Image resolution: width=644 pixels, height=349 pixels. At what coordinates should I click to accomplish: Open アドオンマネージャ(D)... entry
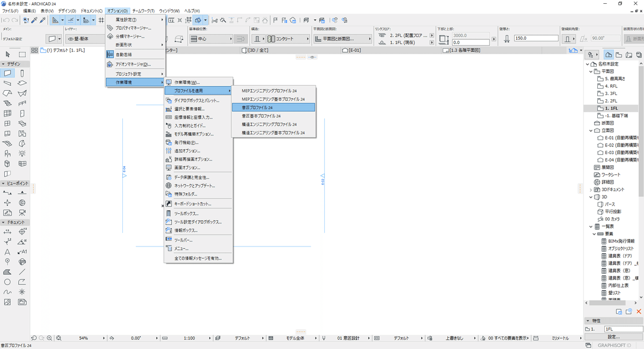pyautogui.click(x=135, y=64)
